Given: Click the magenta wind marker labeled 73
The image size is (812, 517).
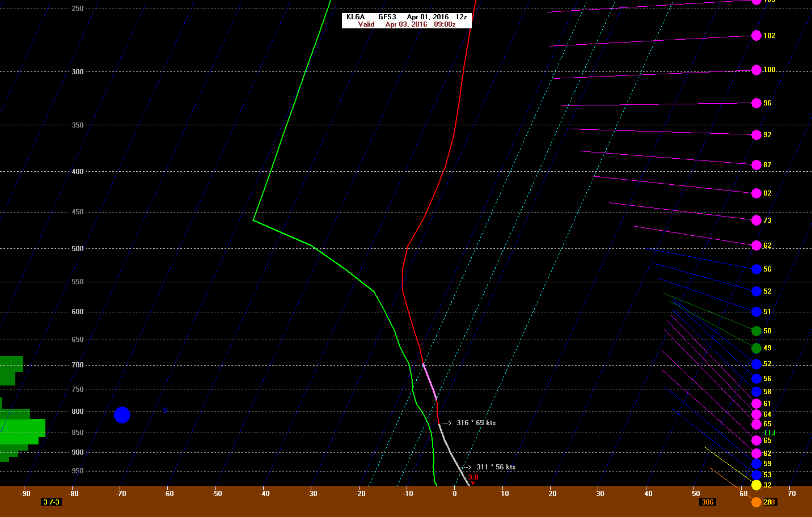Looking at the screenshot, I should pyautogui.click(x=756, y=221).
